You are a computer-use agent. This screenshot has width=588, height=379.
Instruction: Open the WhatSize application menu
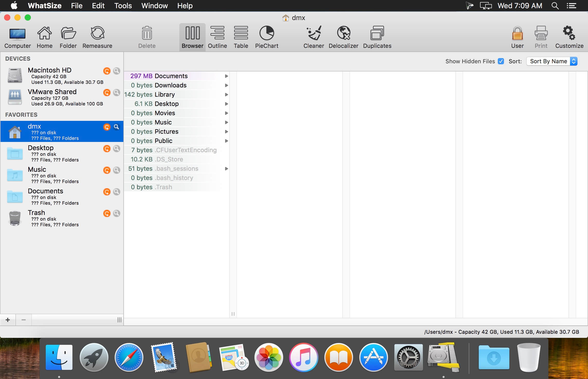(x=45, y=6)
